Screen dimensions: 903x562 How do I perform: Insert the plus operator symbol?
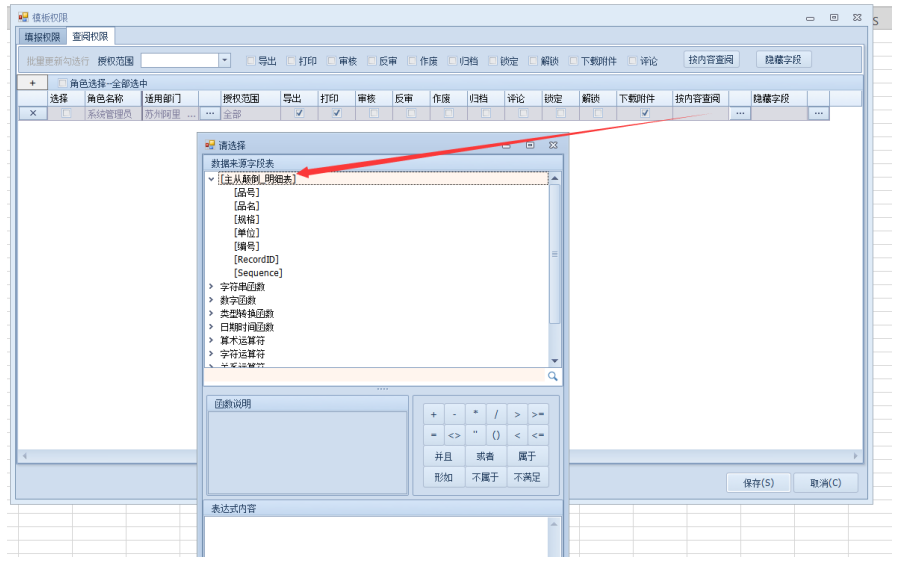click(x=433, y=414)
